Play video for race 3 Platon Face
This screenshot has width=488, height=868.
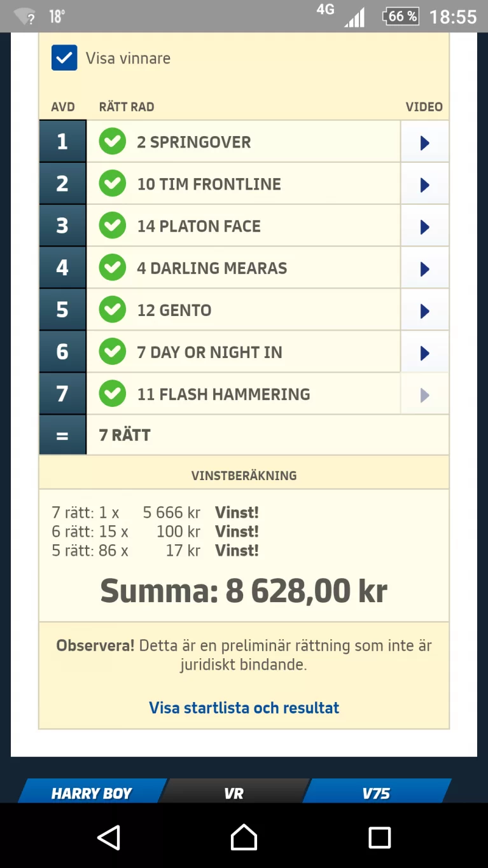(x=424, y=226)
